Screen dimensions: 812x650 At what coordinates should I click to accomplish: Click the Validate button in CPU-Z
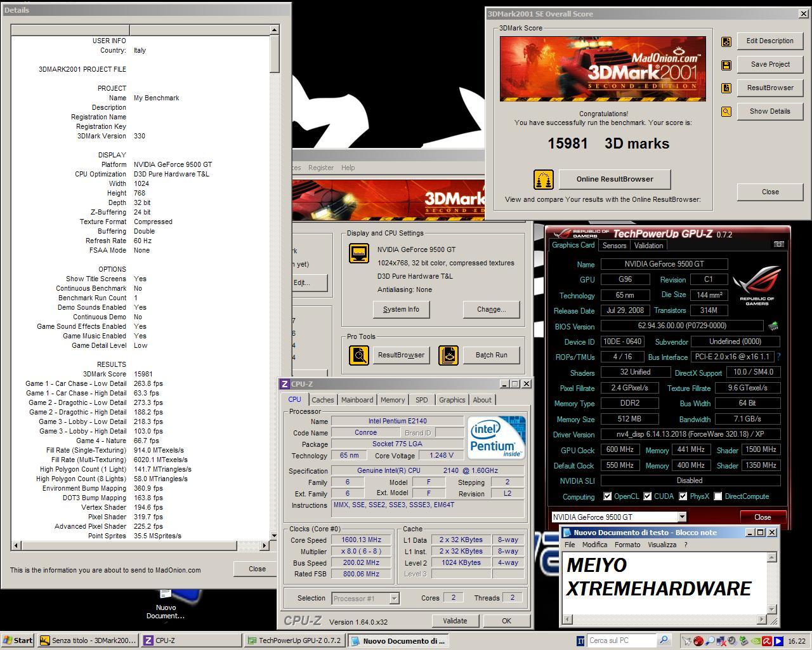pyautogui.click(x=455, y=621)
